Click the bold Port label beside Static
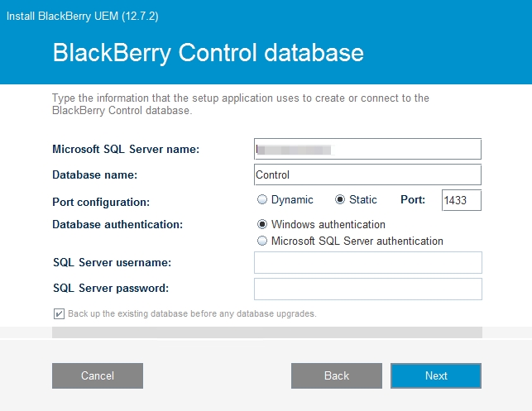The image size is (532, 411). click(413, 199)
